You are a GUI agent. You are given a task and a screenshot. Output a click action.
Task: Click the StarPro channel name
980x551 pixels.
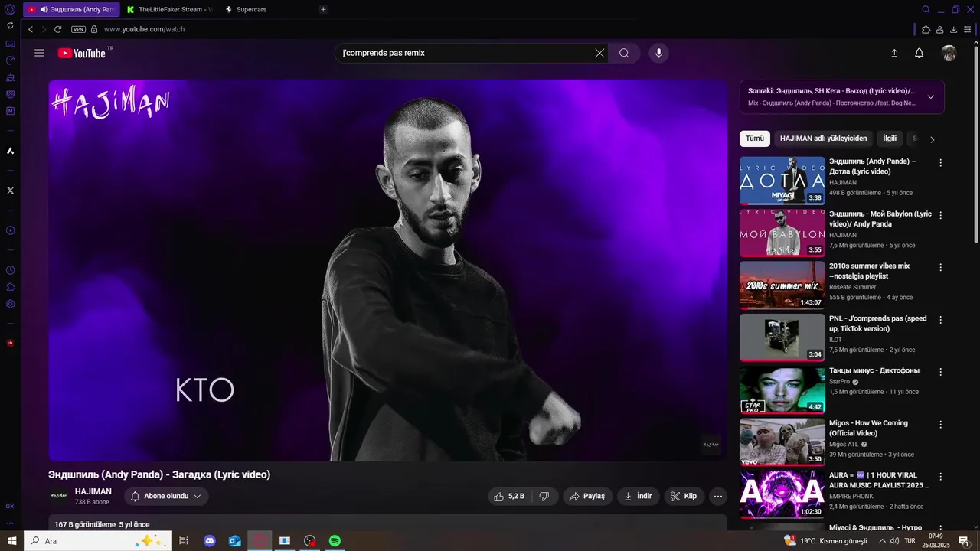point(840,381)
